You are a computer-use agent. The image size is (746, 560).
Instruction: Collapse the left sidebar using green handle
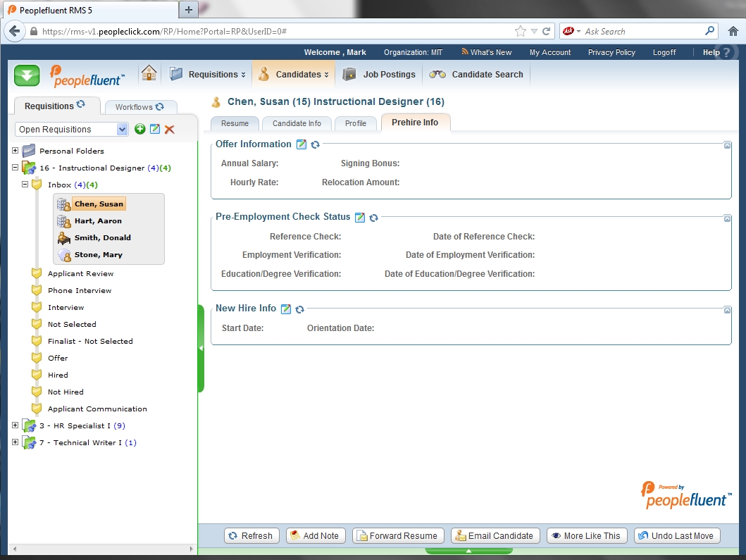201,348
